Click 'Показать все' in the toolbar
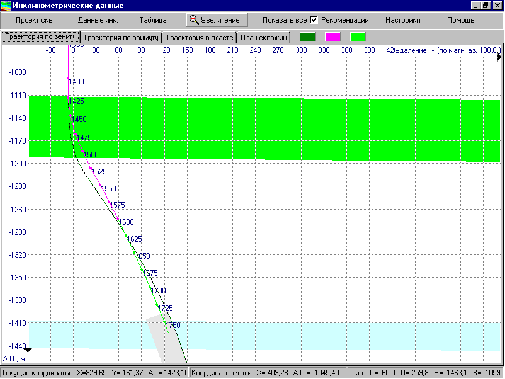Image resolution: width=505 pixels, height=379 pixels. click(284, 20)
